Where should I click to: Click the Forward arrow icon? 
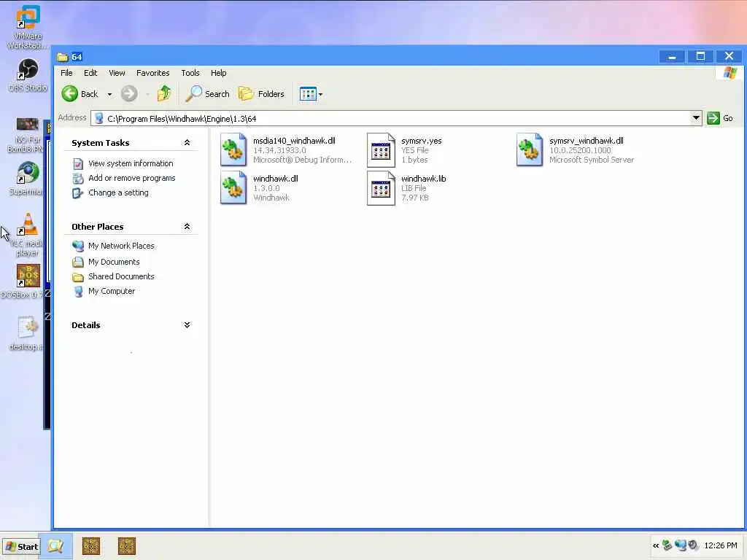tap(129, 94)
